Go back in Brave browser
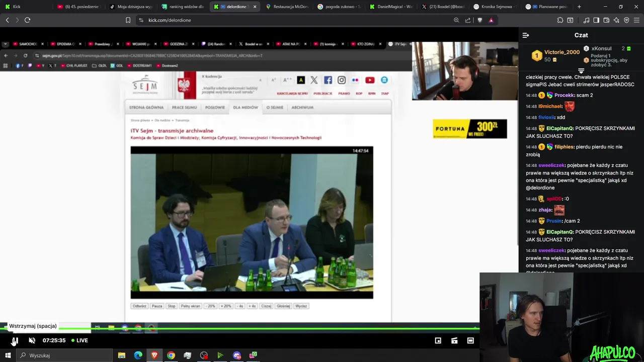This screenshot has width=644, height=362. point(7,20)
